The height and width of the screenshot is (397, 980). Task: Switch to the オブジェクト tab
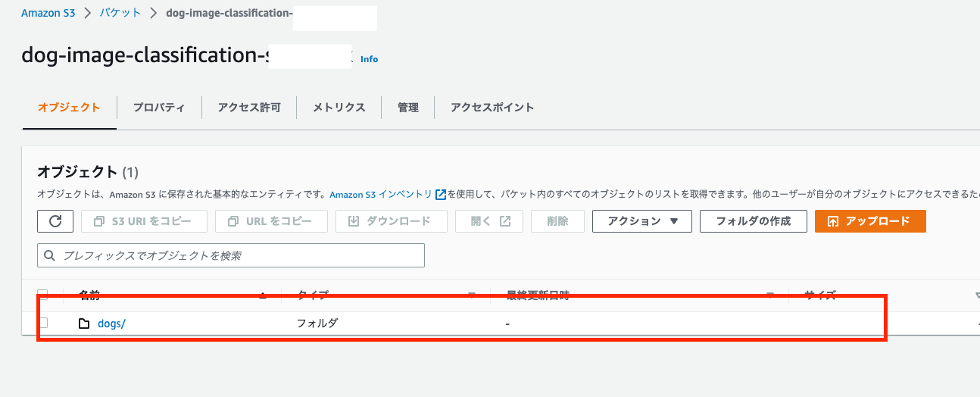tap(69, 108)
